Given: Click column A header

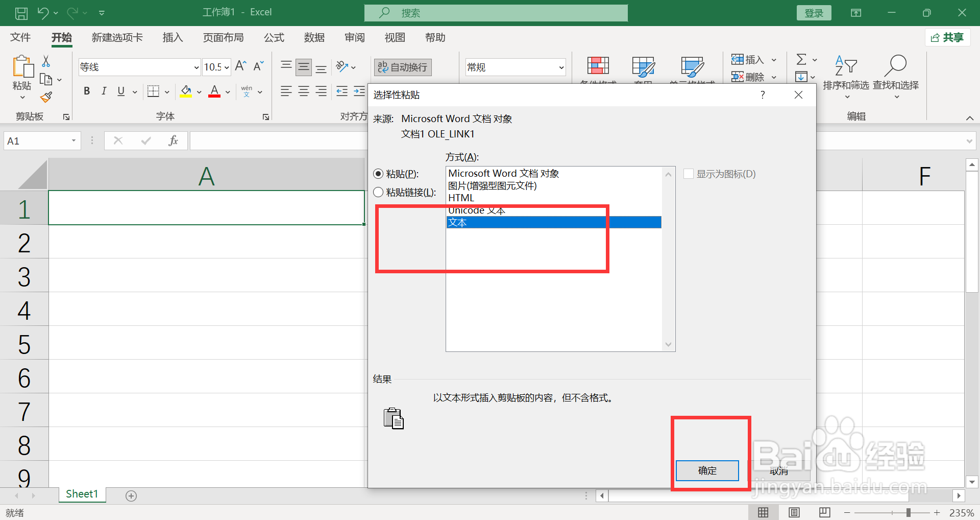Looking at the screenshot, I should pos(206,176).
